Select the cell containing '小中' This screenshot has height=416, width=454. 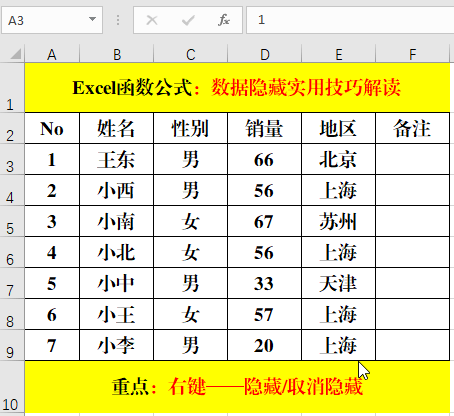116,283
